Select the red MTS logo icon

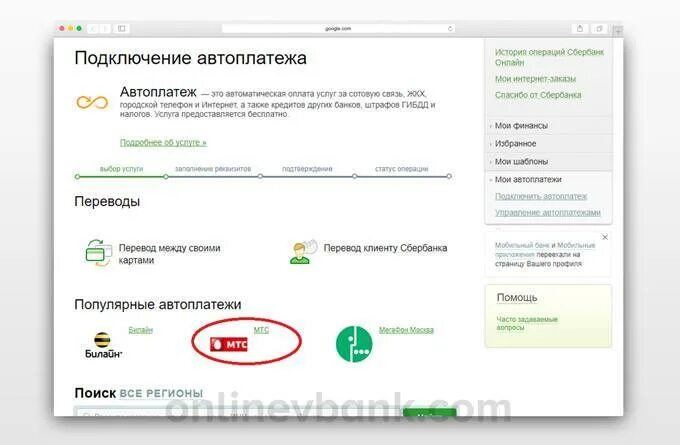(229, 344)
